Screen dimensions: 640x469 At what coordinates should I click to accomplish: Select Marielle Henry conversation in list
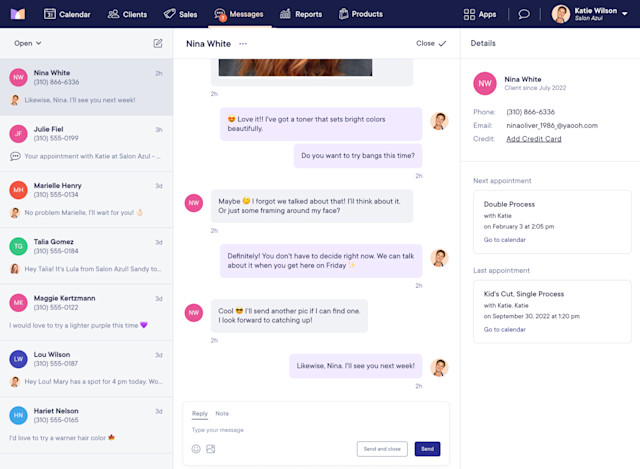(87, 200)
